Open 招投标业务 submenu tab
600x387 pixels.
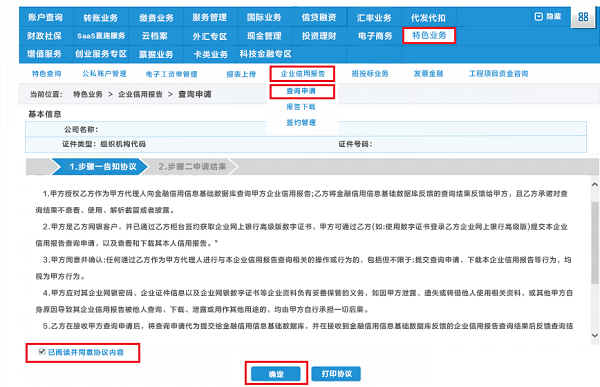[x=370, y=73]
